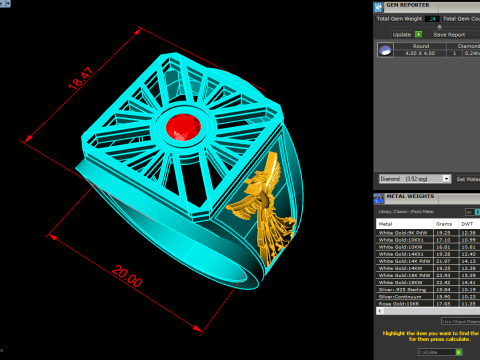Click the Round gem shape cell
The image size is (480, 360).
pyautogui.click(x=420, y=46)
